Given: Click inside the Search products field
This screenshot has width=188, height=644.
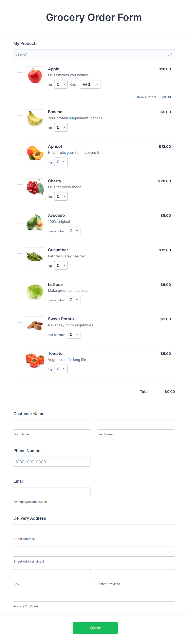Looking at the screenshot, I should pyautogui.click(x=75, y=54).
